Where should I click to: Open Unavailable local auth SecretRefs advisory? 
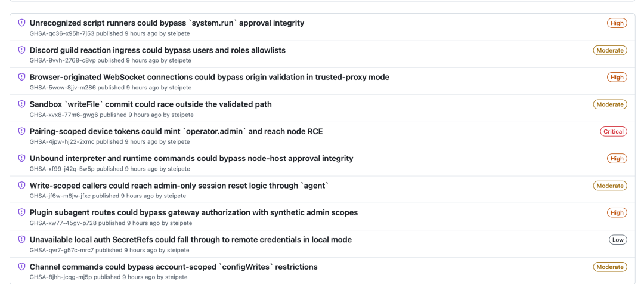[x=191, y=240]
